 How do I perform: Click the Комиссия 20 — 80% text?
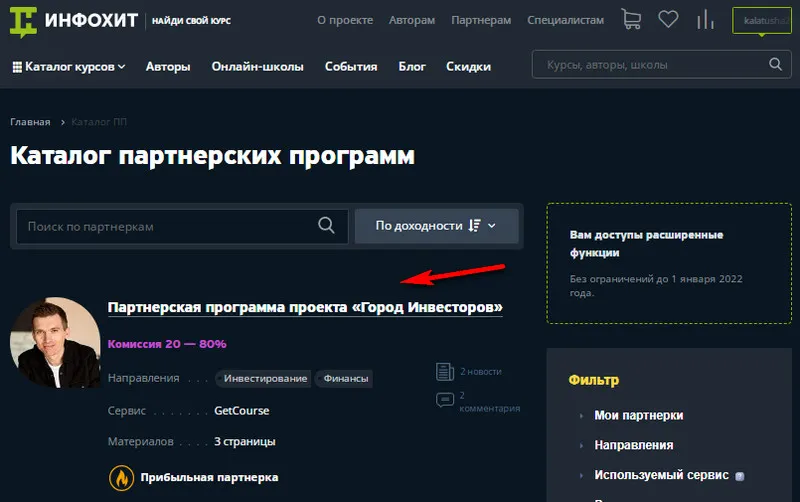point(167,344)
